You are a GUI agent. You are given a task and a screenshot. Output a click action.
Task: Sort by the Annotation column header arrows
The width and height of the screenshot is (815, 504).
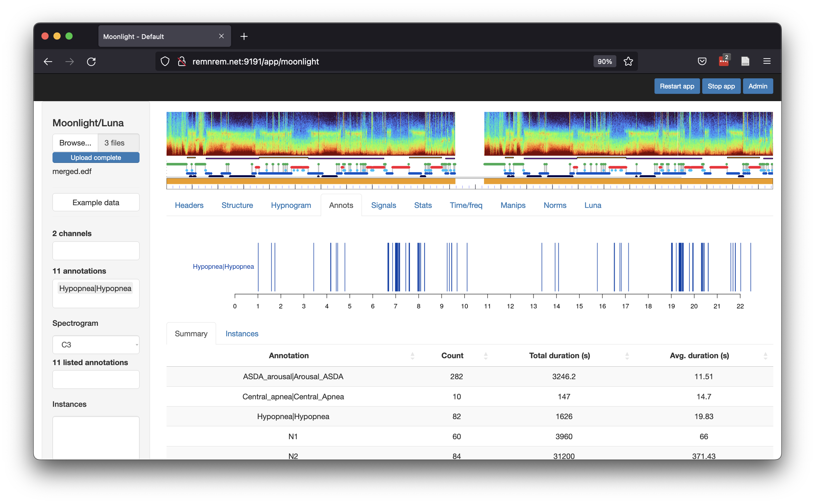click(x=412, y=356)
